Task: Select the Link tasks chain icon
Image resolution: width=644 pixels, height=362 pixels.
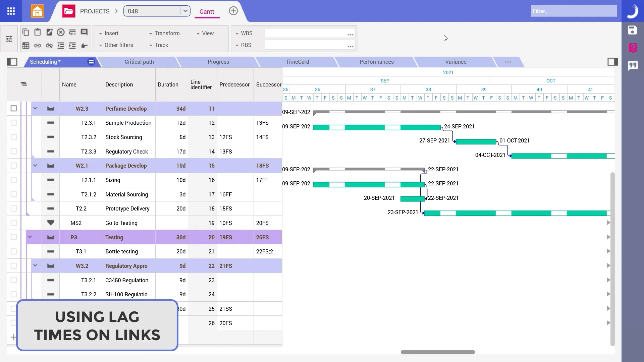Action: pyautogui.click(x=37, y=46)
